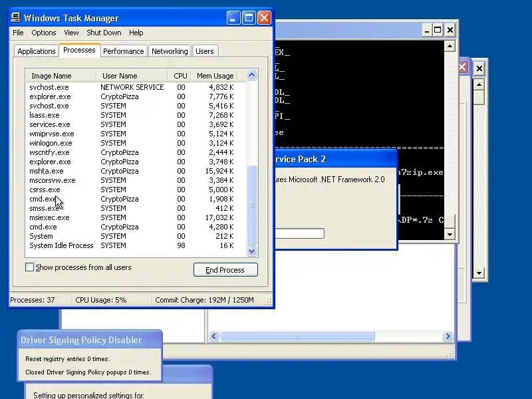Select the Processes tab
This screenshot has width=532, height=399.
79,50
